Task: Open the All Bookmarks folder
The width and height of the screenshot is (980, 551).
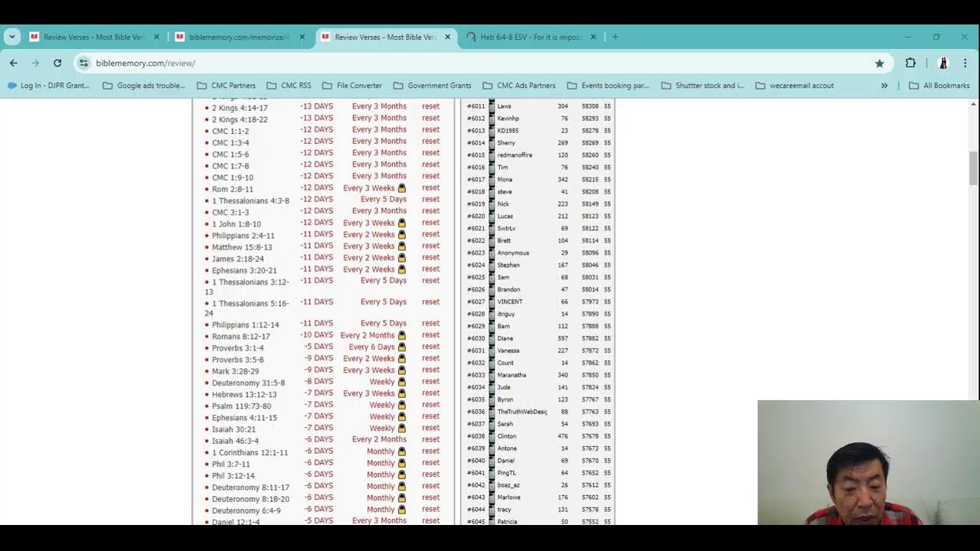Action: point(939,86)
